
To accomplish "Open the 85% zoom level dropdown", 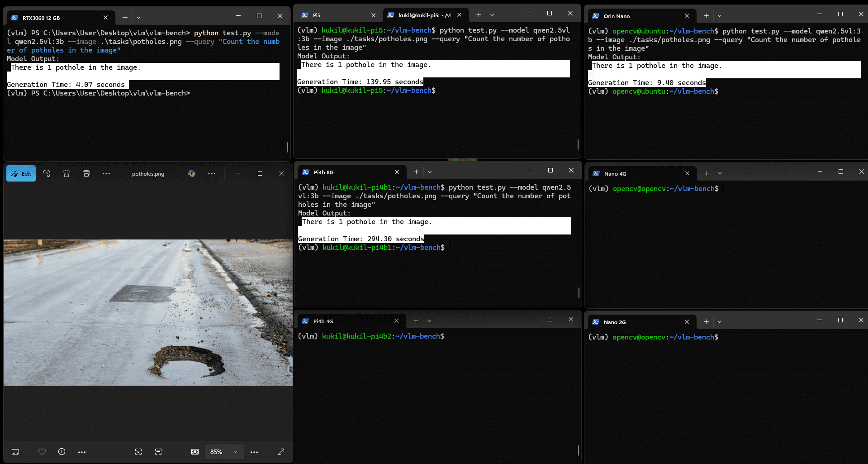I will pos(224,452).
